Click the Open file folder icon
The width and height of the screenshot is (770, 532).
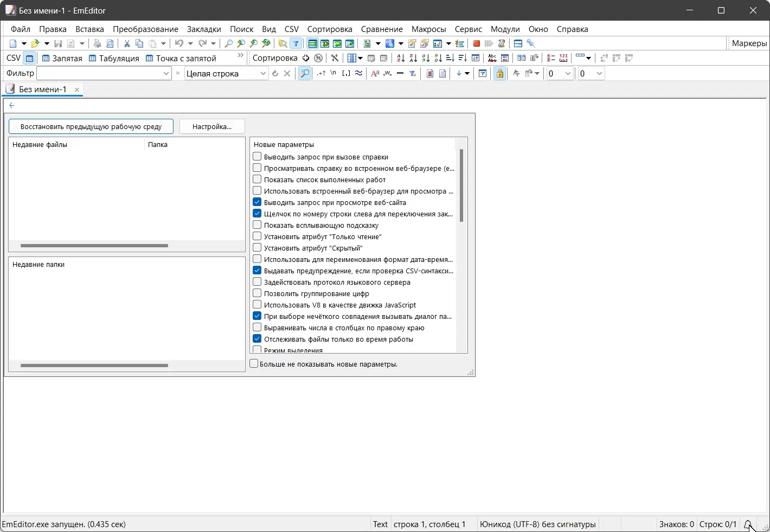point(35,43)
